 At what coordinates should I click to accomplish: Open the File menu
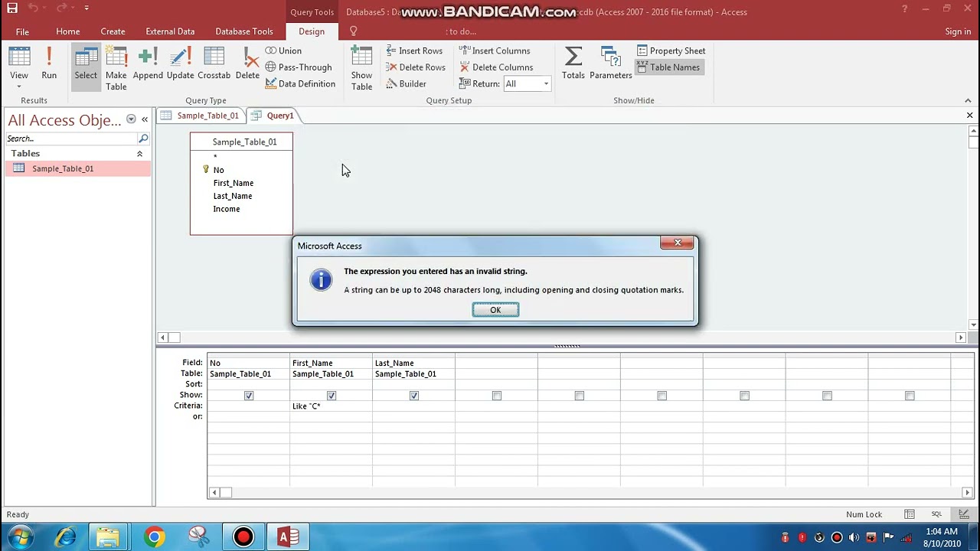(x=22, y=31)
